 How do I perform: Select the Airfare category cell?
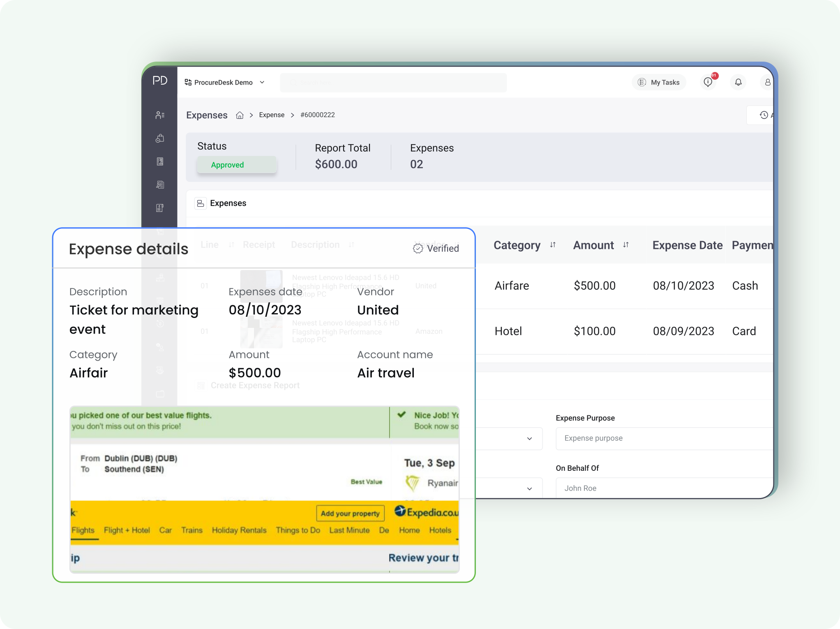pos(512,286)
